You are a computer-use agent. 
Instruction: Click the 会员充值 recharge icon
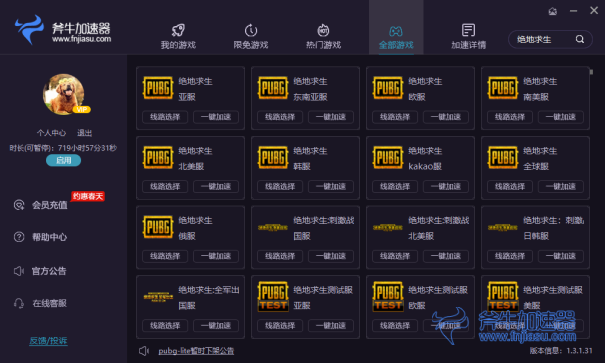click(19, 205)
